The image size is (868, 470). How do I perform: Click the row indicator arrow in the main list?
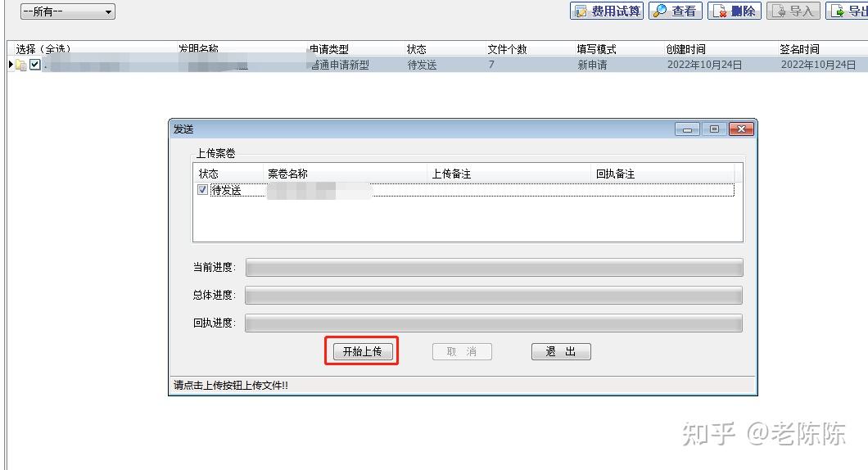pos(11,65)
